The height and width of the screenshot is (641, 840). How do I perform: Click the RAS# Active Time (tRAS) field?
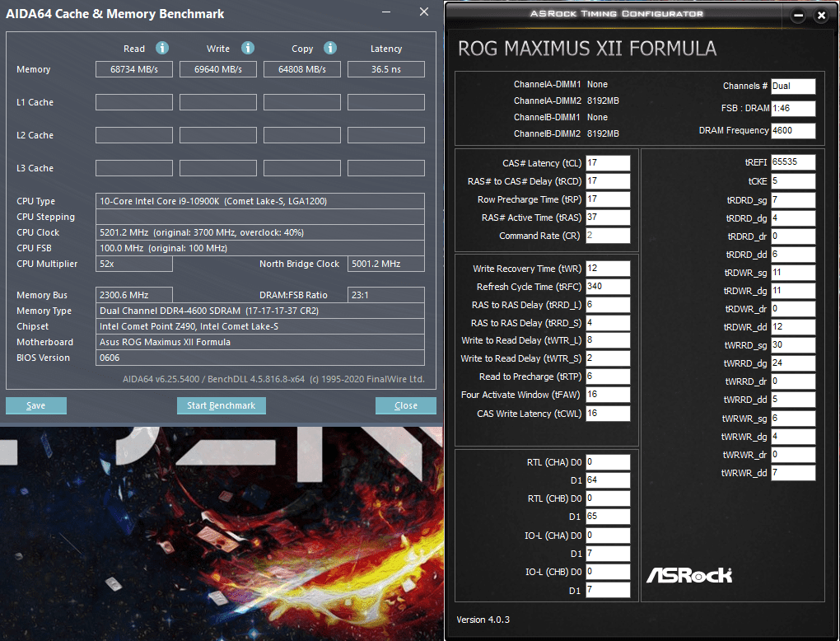608,218
